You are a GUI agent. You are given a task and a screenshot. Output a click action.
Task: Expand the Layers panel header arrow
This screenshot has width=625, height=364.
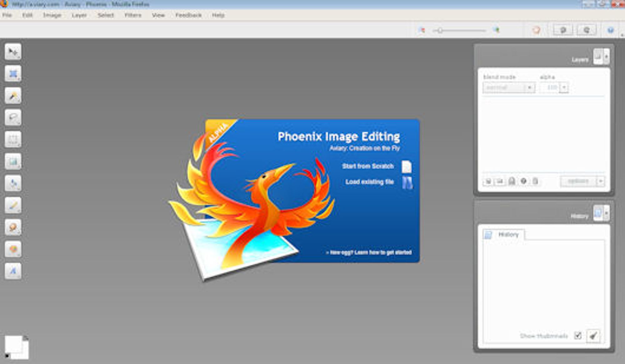[606, 56]
